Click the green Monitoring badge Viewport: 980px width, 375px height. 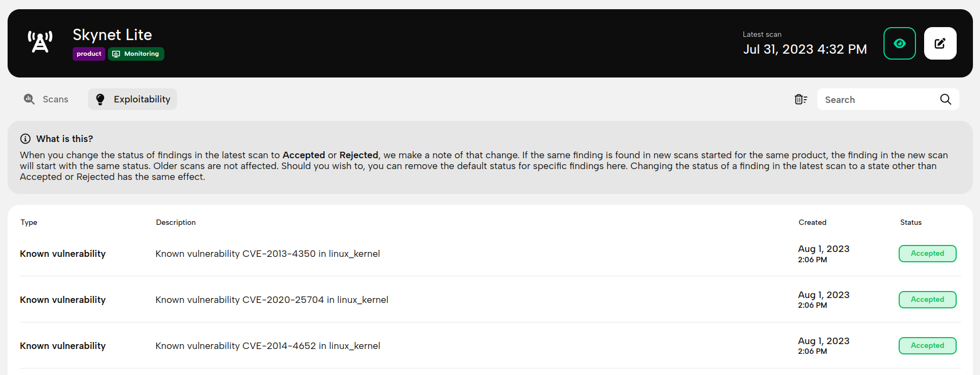click(x=136, y=54)
